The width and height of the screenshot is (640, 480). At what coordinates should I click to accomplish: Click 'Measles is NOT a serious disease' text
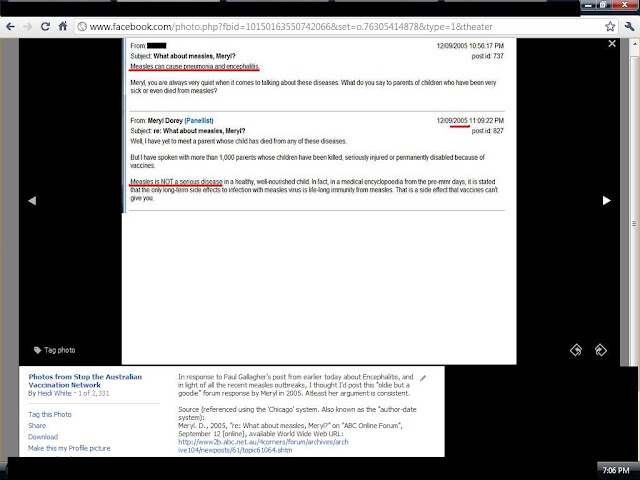coord(176,182)
